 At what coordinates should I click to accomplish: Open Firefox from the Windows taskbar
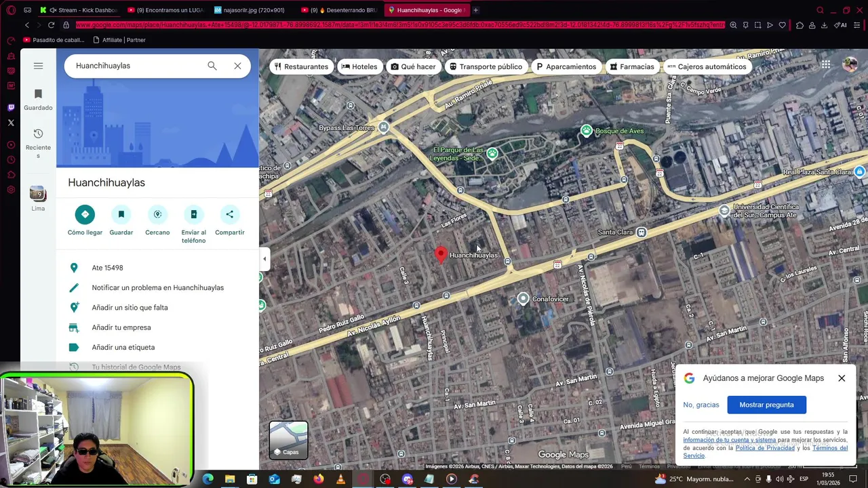318,479
